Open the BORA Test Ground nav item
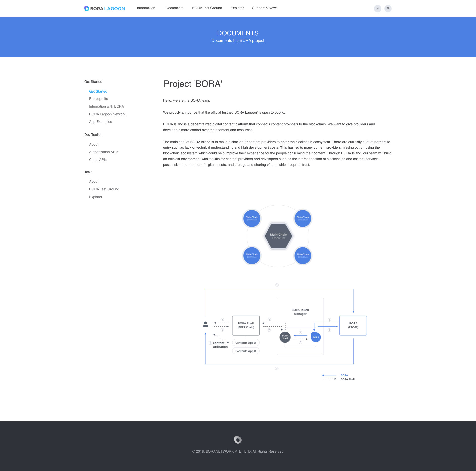The image size is (476, 471). pos(207,8)
